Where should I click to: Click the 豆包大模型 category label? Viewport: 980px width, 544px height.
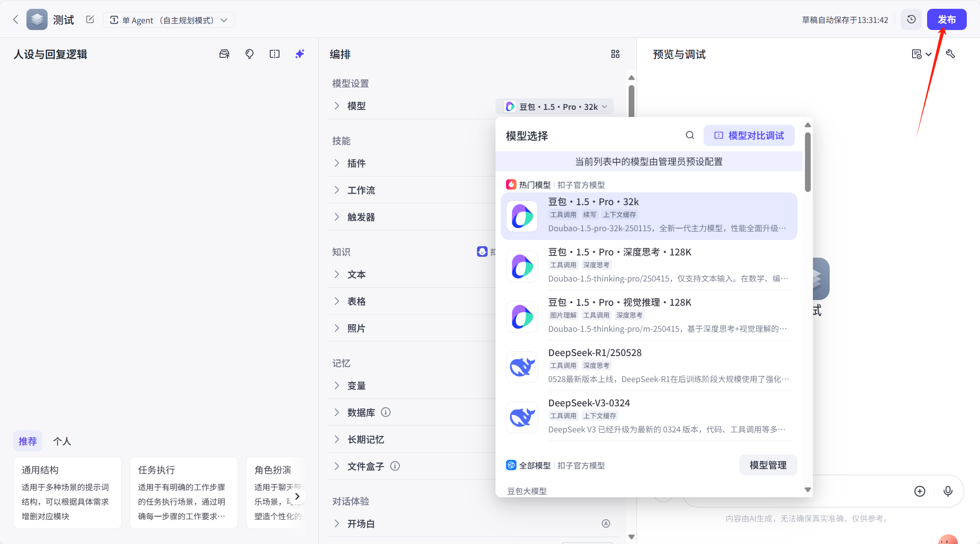tap(527, 491)
